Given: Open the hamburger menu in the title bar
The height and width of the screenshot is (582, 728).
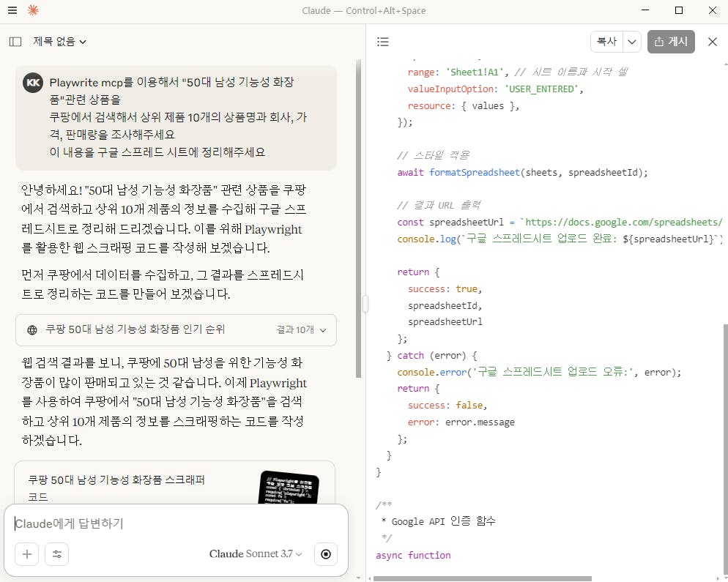Looking at the screenshot, I should pos(12,10).
